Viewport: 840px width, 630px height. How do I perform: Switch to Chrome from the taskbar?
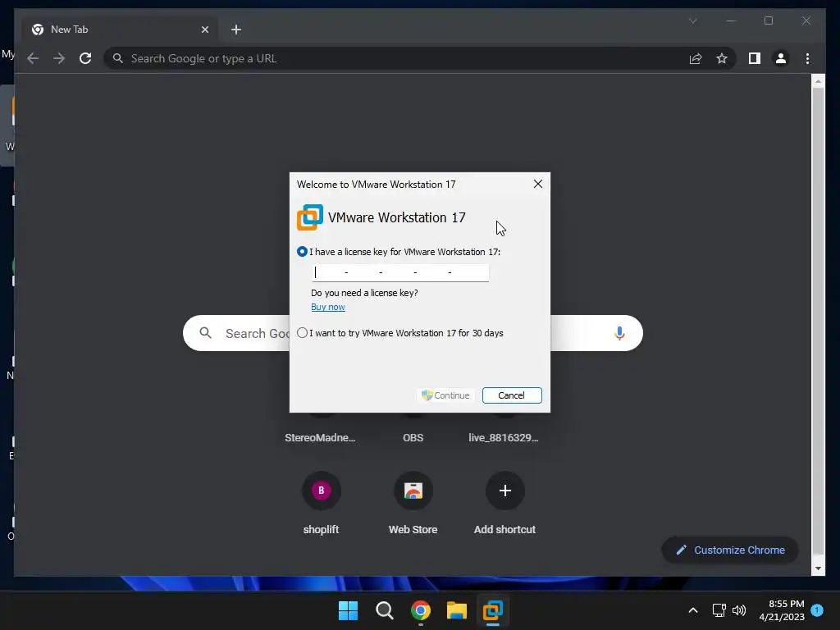[x=421, y=610]
